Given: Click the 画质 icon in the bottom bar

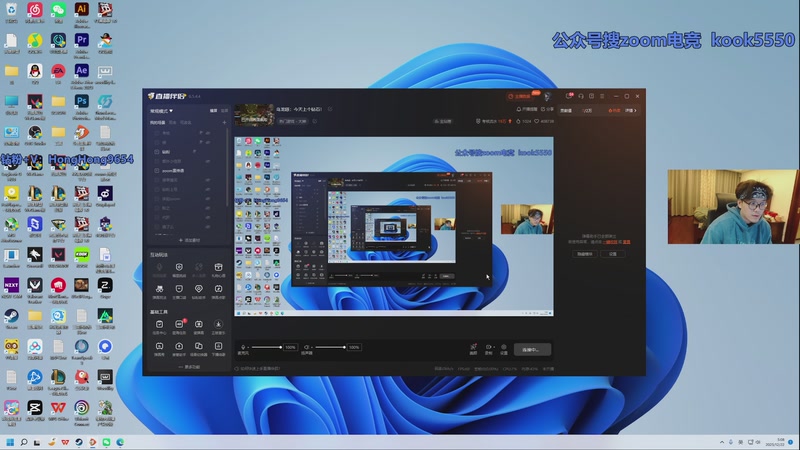Looking at the screenshot, I should pyautogui.click(x=473, y=348).
